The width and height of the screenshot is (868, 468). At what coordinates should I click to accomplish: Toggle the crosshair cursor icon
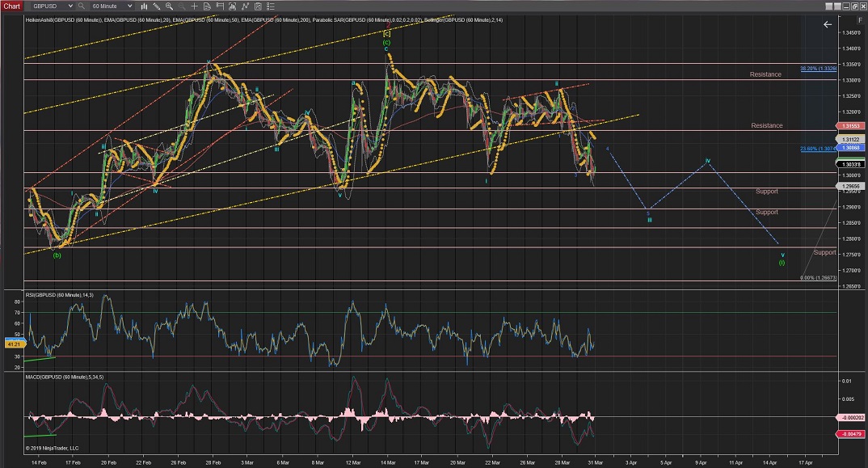tap(194, 6)
